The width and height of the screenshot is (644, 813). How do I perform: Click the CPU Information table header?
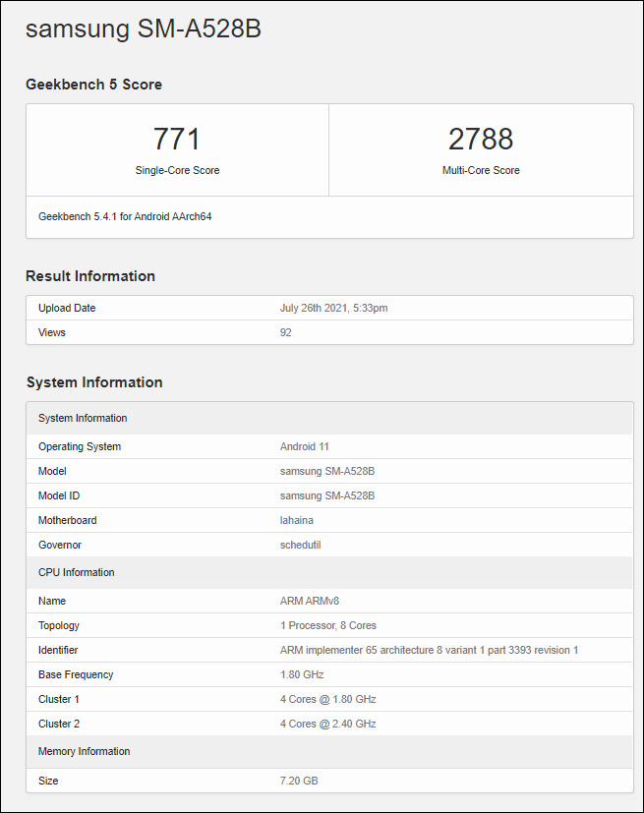pyautogui.click(x=329, y=572)
